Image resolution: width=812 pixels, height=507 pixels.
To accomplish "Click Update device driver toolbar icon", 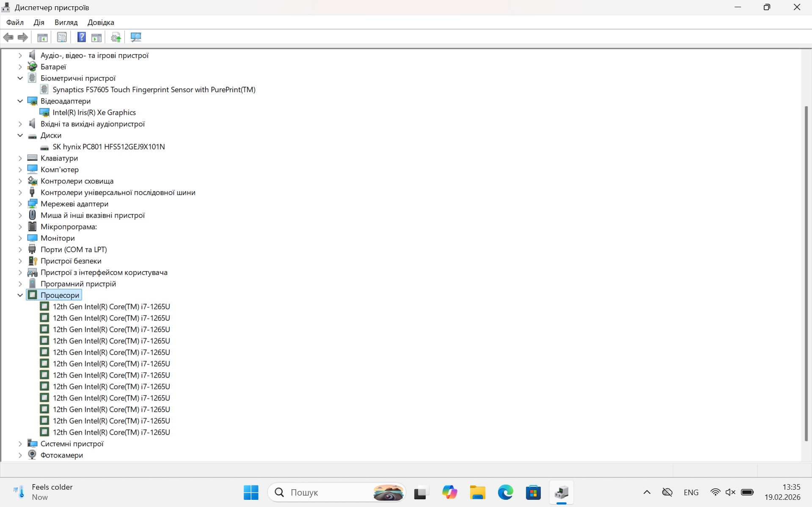I will pyautogui.click(x=116, y=37).
